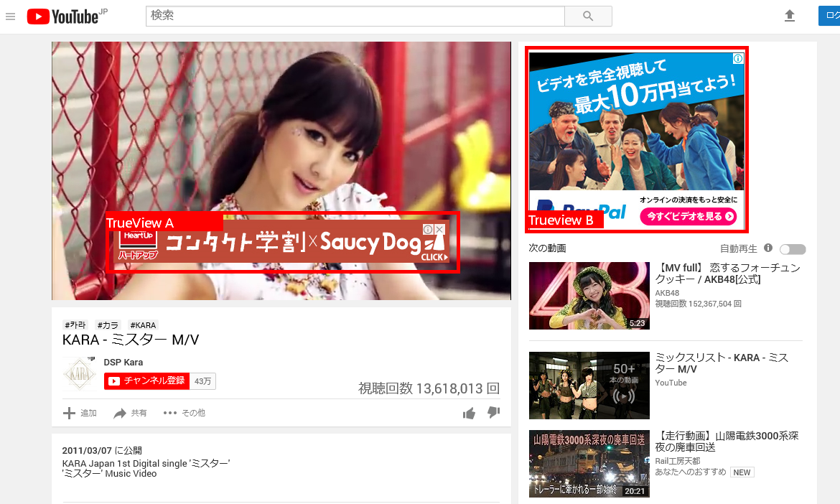Open the 山陽電鉄3000系 video thumbnail

pos(589,464)
